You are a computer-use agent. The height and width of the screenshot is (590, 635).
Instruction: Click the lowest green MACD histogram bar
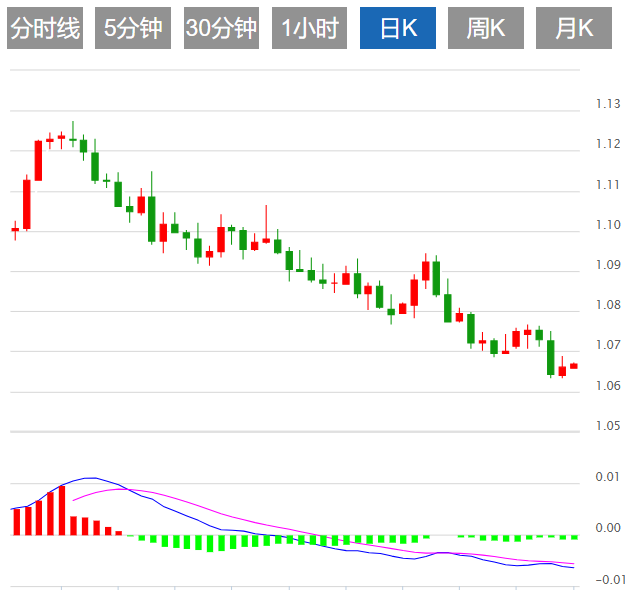(x=210, y=543)
